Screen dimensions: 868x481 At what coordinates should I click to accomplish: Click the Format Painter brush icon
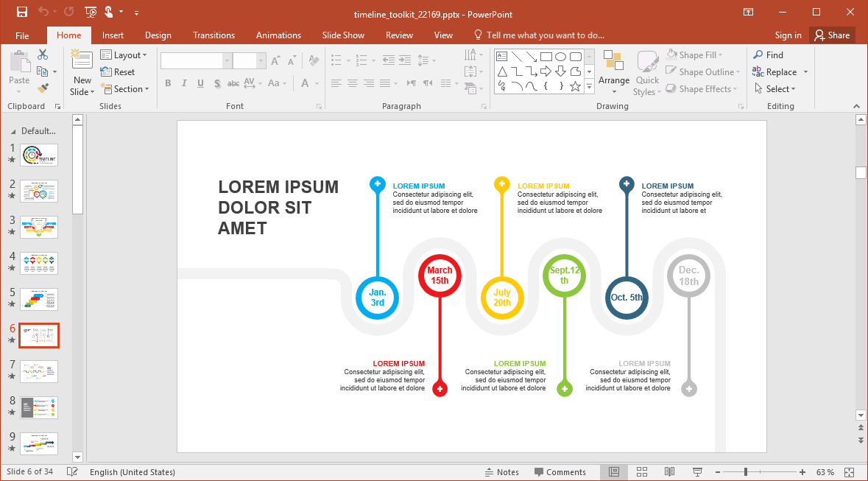click(x=43, y=88)
